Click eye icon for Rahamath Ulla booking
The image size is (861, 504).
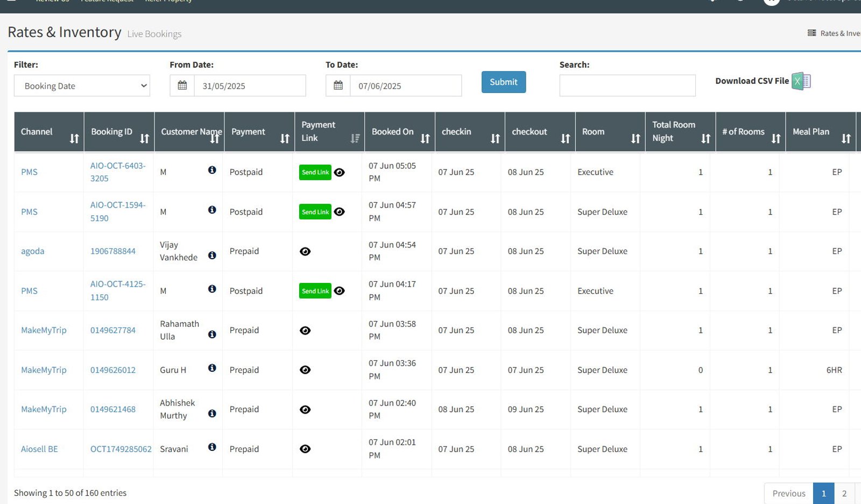305,330
